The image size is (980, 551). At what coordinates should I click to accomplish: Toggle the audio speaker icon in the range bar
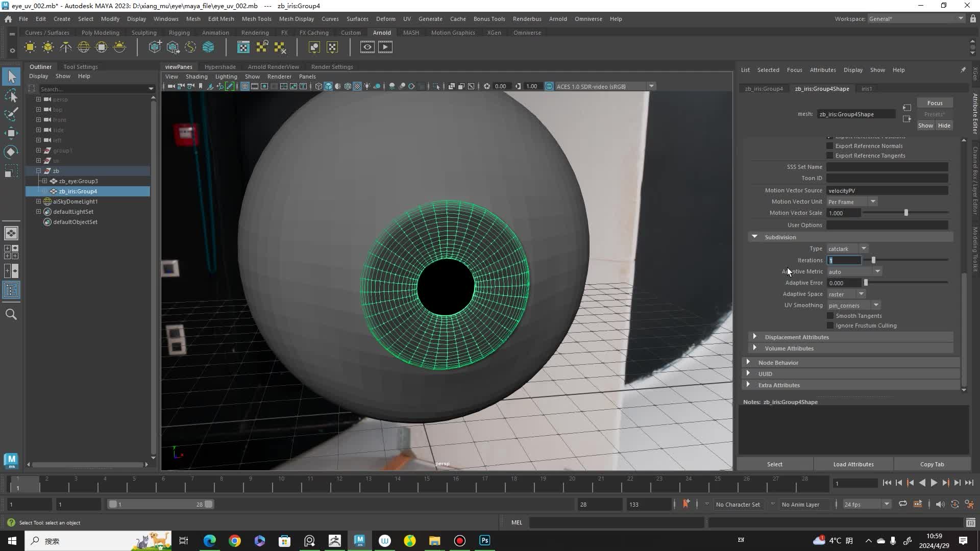click(x=940, y=504)
